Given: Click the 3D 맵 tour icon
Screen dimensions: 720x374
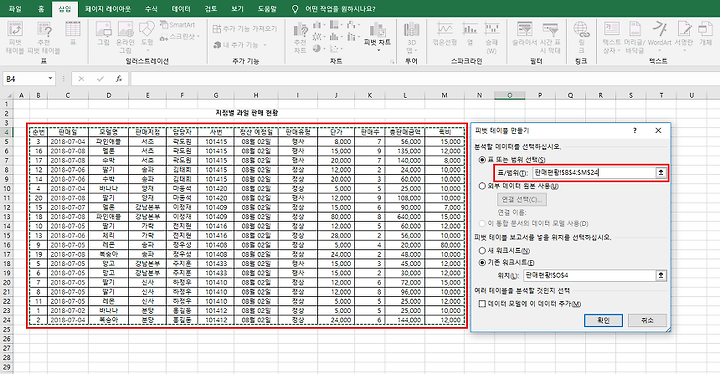Looking at the screenshot, I should [411, 38].
